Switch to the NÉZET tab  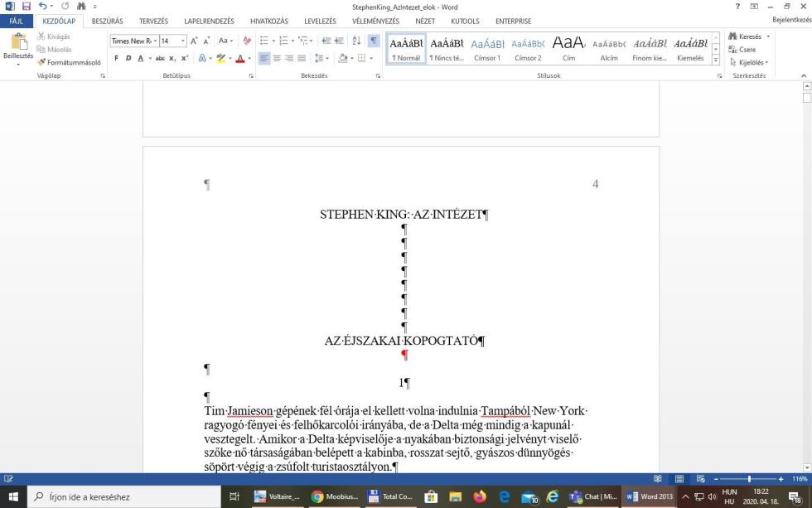[x=425, y=22]
